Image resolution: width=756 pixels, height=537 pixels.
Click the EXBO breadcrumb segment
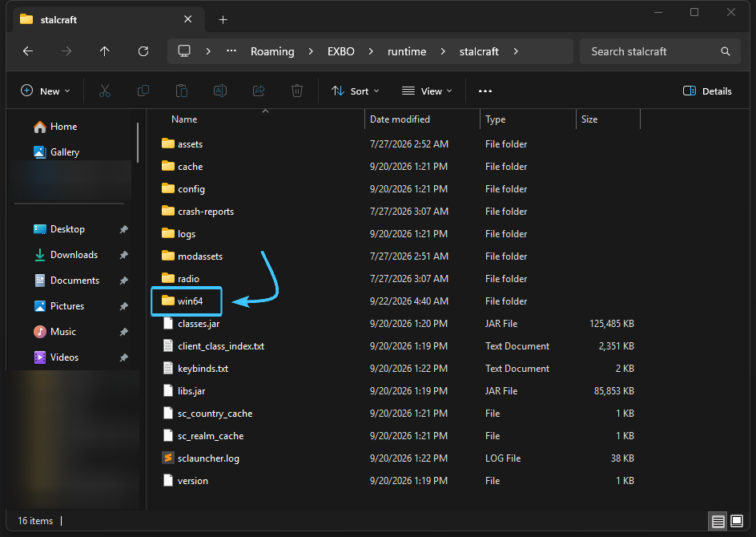tap(341, 51)
